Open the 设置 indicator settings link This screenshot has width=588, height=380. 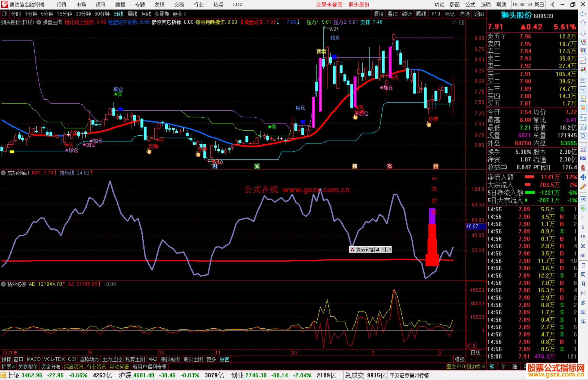[224, 359]
